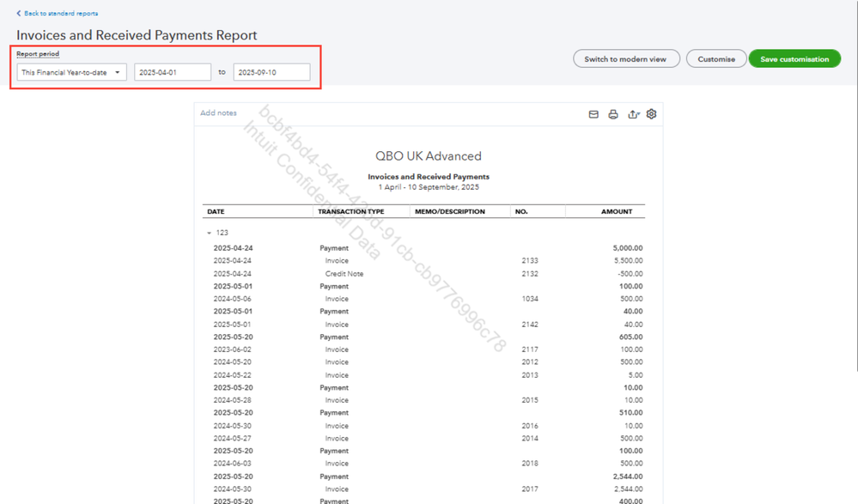Open invoice number 2133
Screen dimensions: 858x504
tap(530, 260)
